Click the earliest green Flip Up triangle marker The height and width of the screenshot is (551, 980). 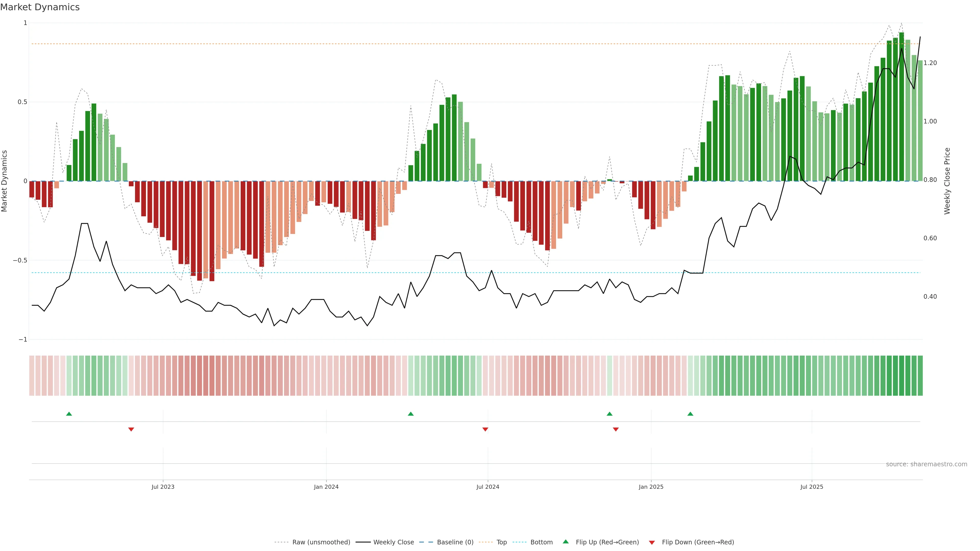click(x=69, y=414)
